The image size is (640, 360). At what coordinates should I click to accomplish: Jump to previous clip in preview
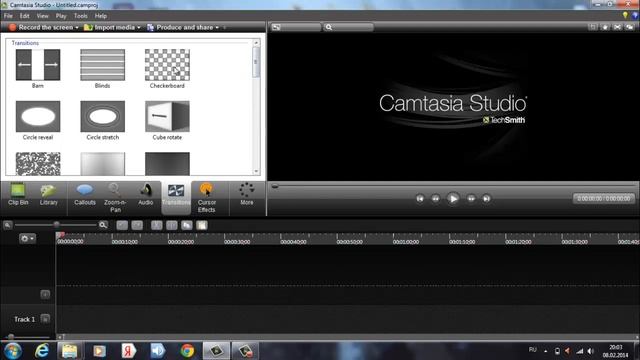[x=420, y=199]
